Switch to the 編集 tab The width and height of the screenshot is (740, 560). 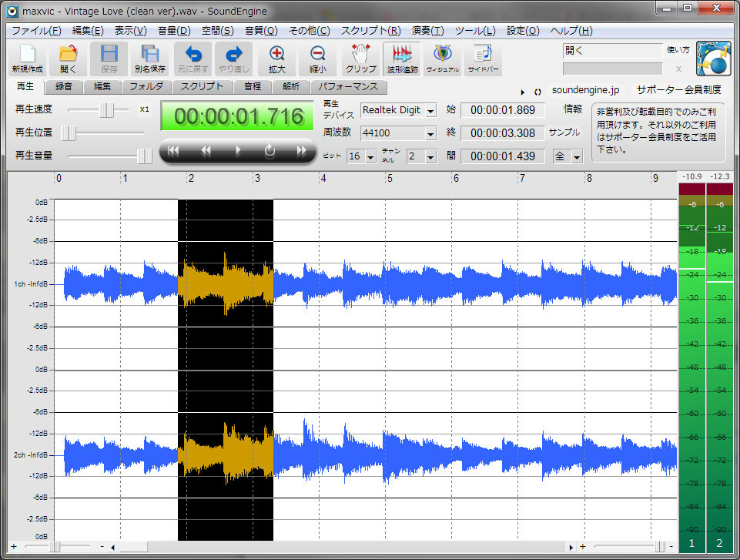click(102, 86)
